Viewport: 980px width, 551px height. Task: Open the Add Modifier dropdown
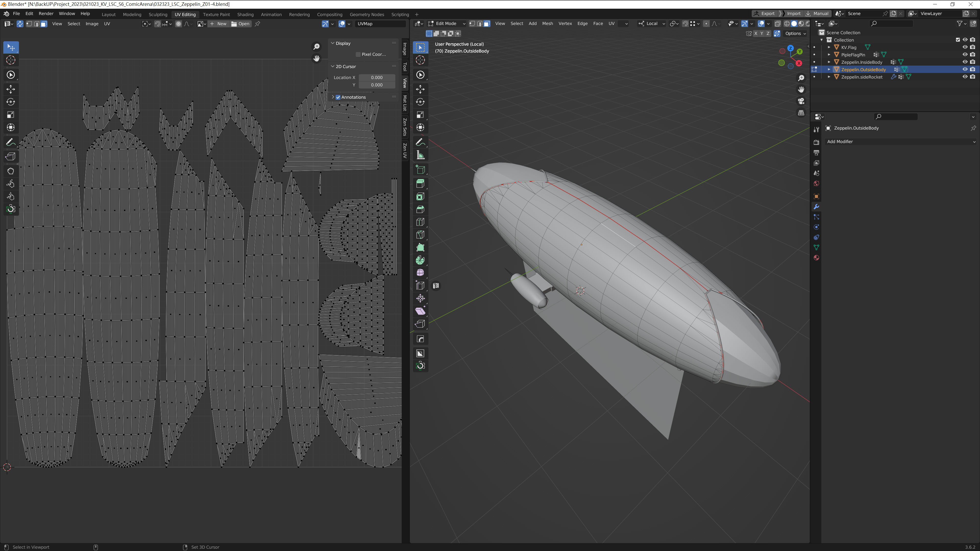(900, 142)
